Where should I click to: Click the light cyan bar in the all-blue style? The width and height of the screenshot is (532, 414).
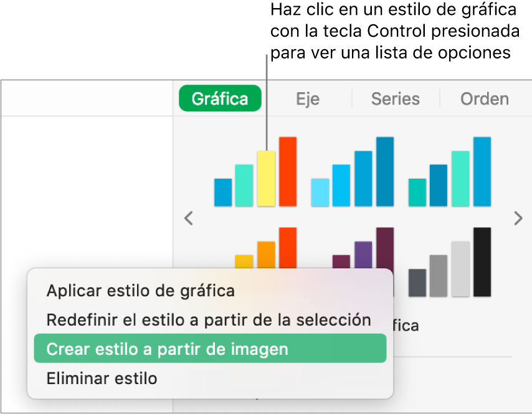pos(320,192)
